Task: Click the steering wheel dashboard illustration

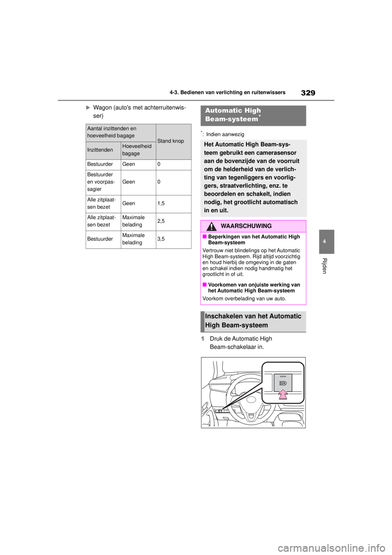Action: pyautogui.click(x=253, y=392)
